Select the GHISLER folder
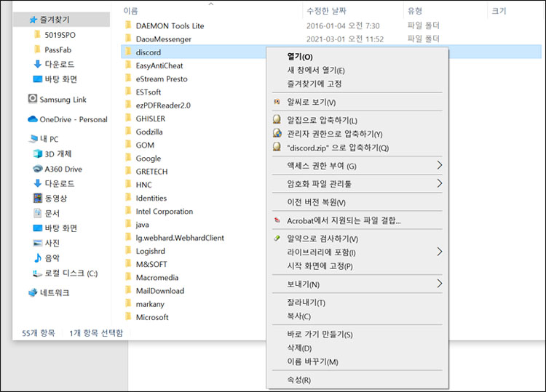Image resolution: width=546 pixels, height=392 pixels. click(151, 119)
